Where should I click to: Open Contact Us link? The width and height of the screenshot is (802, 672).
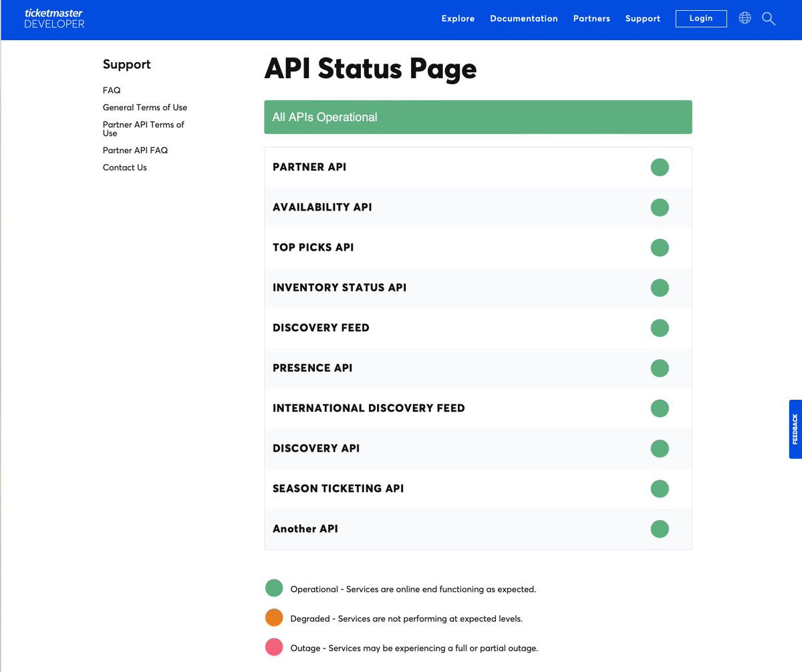point(125,167)
